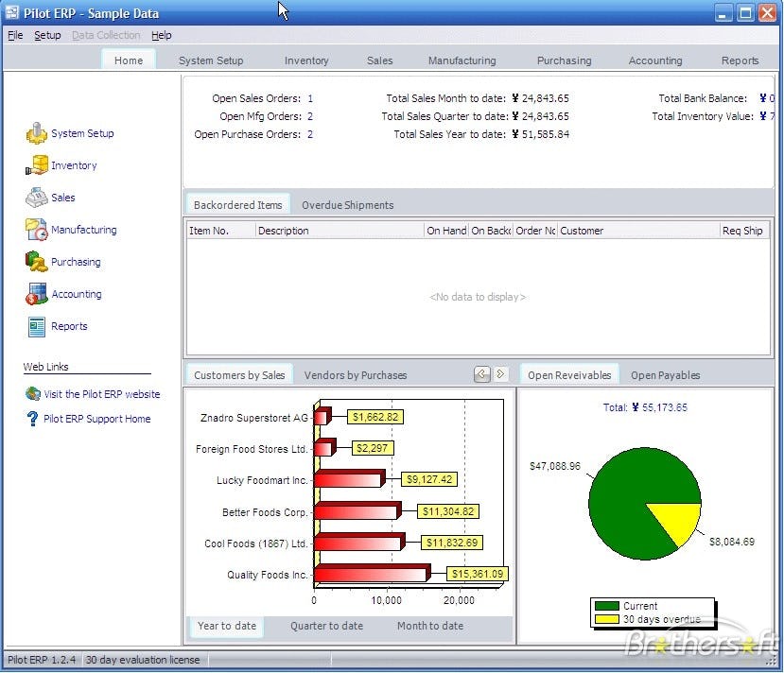
Task: Click the yellow 30 days overdue legend swatch
Action: [x=607, y=619]
